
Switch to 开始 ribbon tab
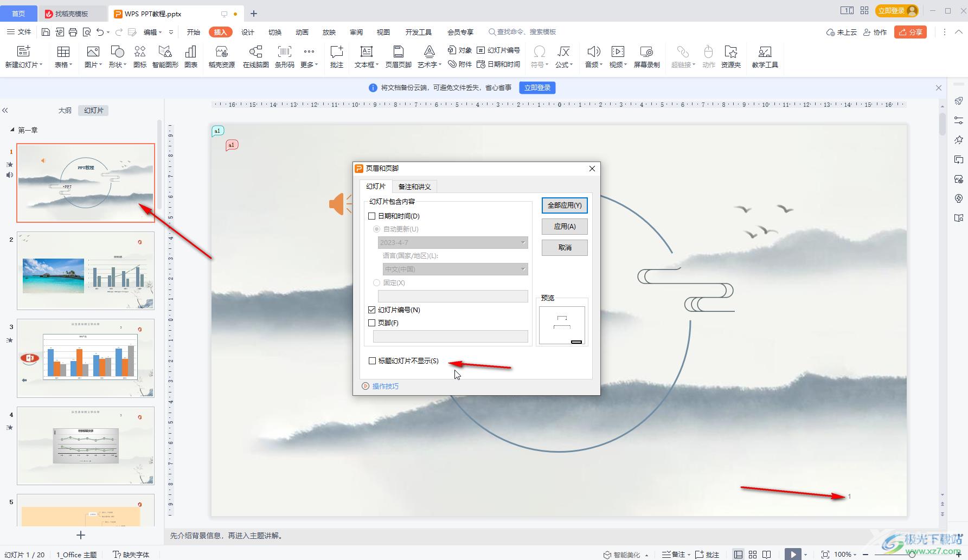pos(193,32)
